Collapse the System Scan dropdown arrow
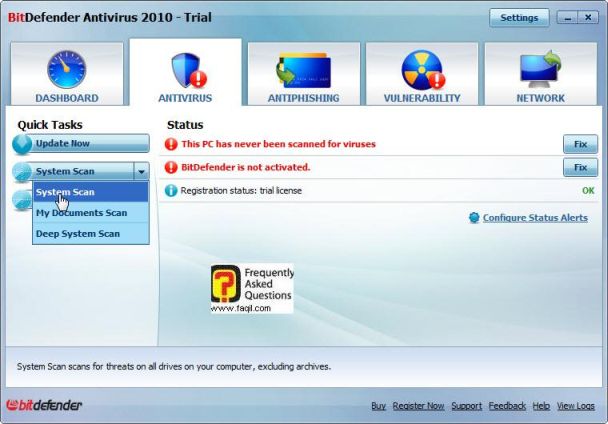The width and height of the screenshot is (608, 424). pyautogui.click(x=142, y=171)
